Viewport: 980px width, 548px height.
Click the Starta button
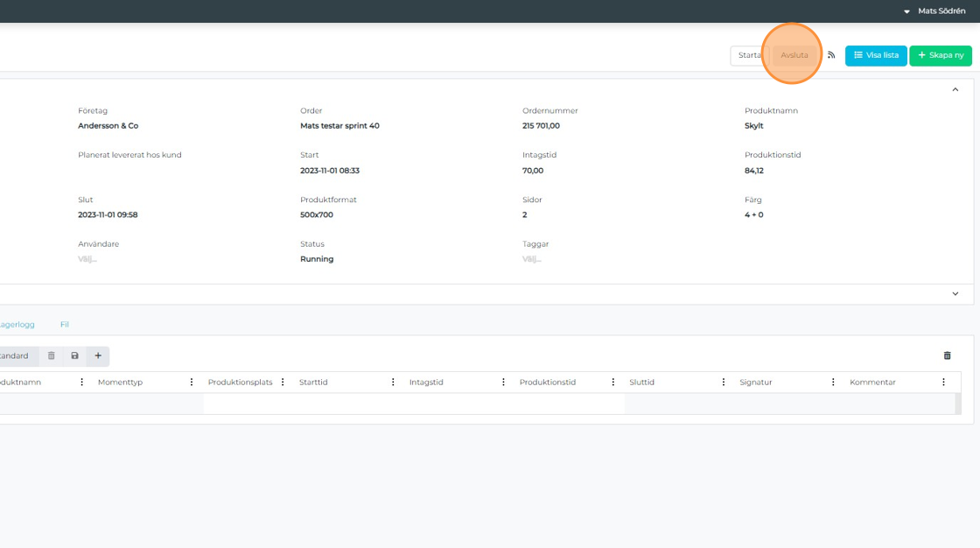click(749, 55)
